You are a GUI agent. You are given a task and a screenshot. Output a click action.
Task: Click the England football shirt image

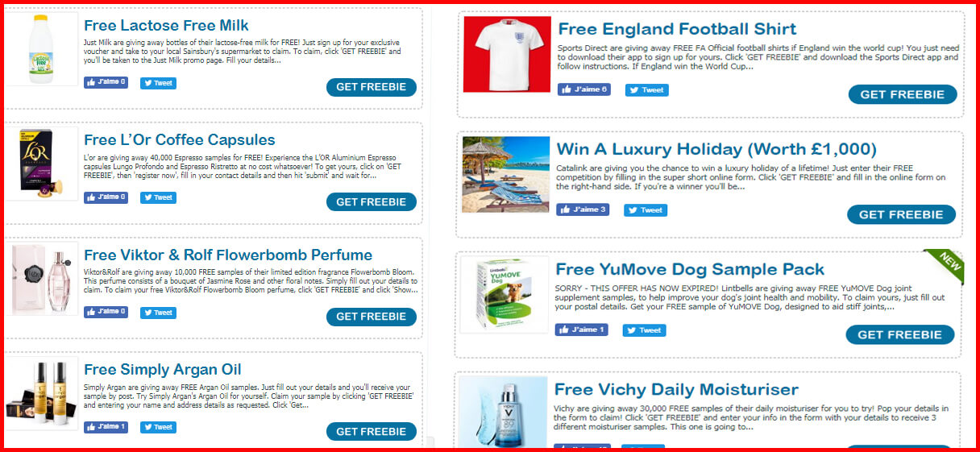[507, 54]
